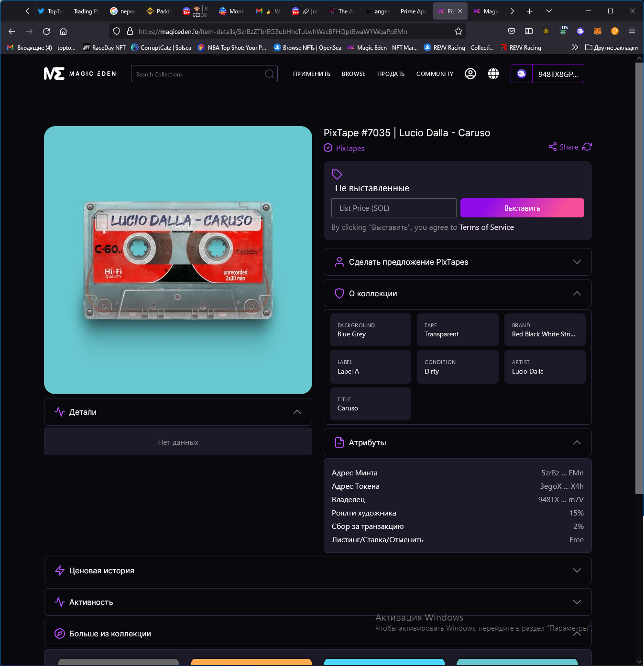Open the orange P extension icon
This screenshot has height=666, width=644.
615,32
